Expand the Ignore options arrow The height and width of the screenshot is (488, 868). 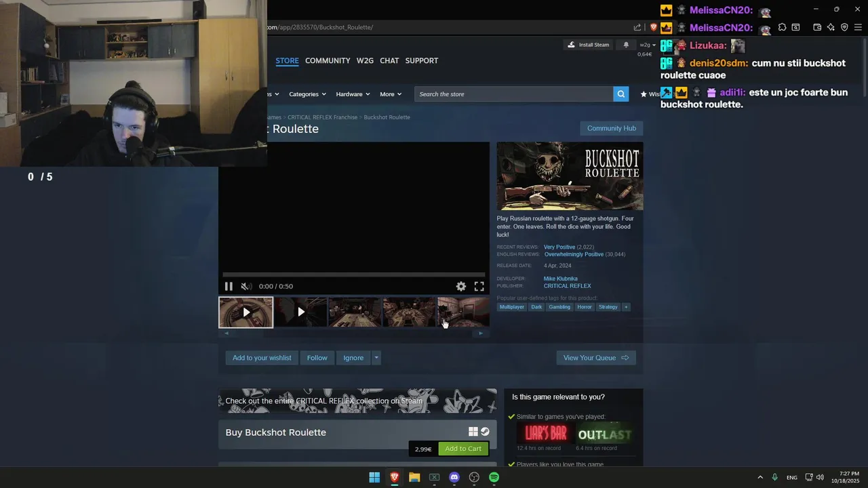point(376,358)
